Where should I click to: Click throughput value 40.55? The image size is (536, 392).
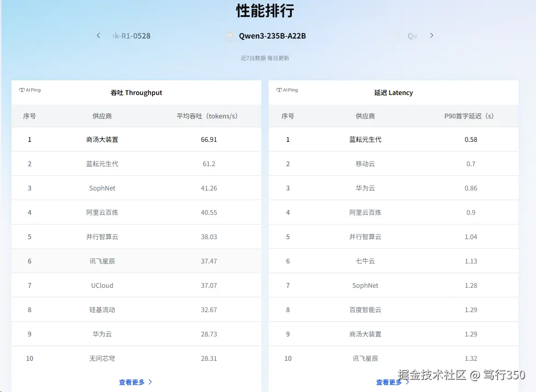click(x=209, y=212)
